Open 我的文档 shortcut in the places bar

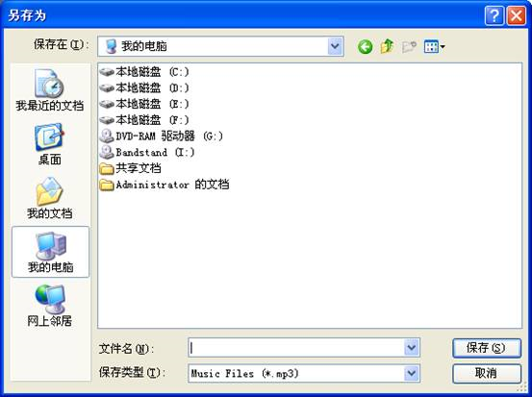(49, 198)
